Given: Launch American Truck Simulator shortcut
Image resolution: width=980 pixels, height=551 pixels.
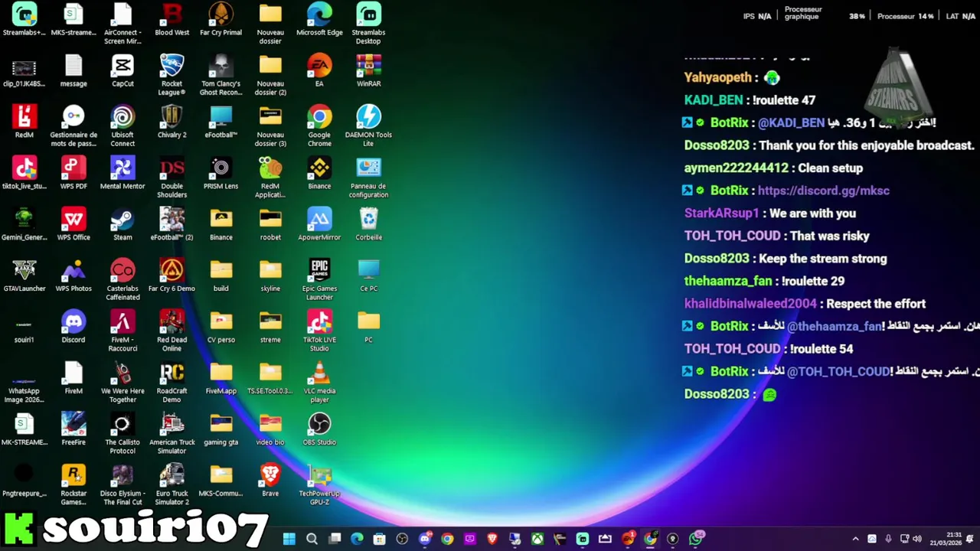Looking at the screenshot, I should pos(171,433).
